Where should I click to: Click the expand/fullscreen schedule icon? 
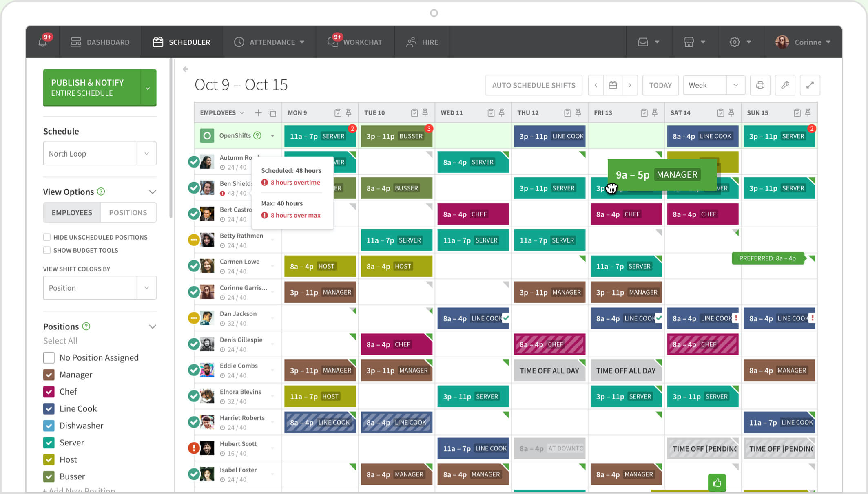(x=811, y=85)
